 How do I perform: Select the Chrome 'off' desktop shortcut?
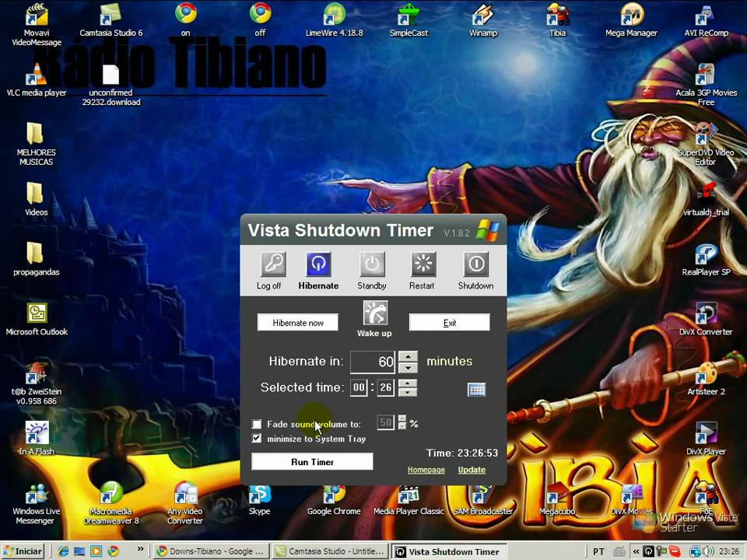tap(260, 20)
